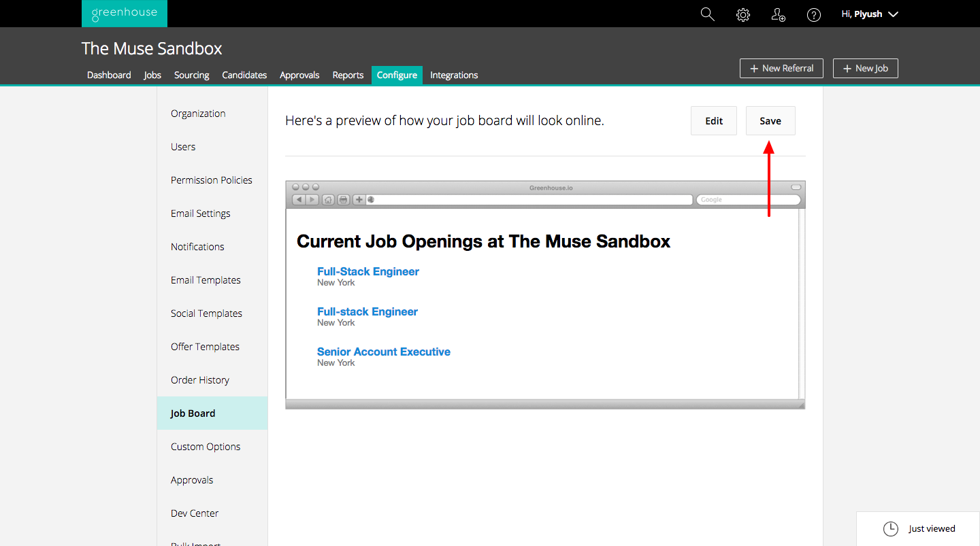Open Users in the sidebar
This screenshot has height=546, width=980.
point(212,147)
